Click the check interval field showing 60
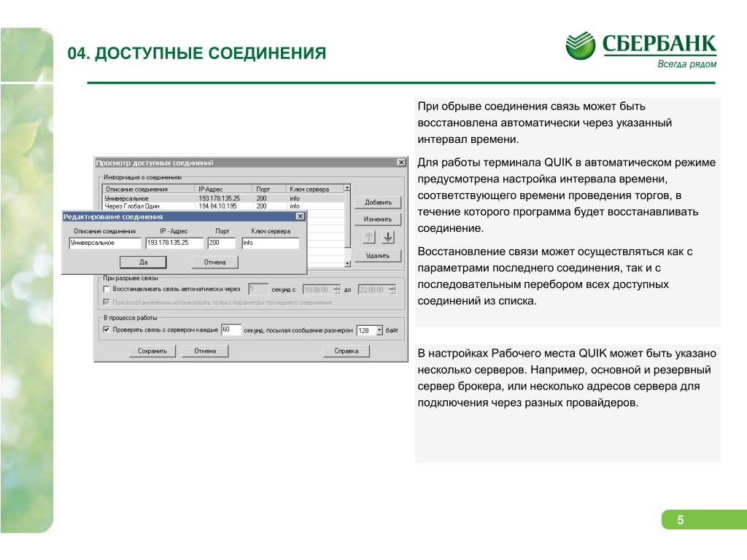The image size is (747, 560). click(x=231, y=330)
